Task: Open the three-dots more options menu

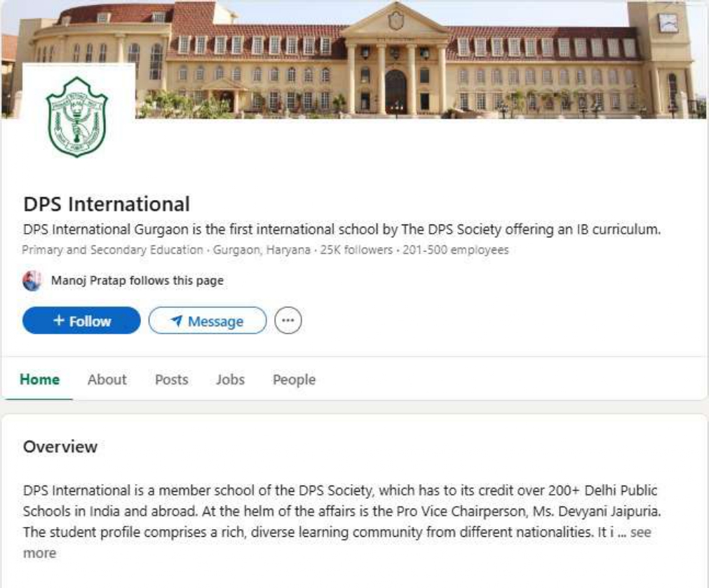Action: click(x=288, y=321)
